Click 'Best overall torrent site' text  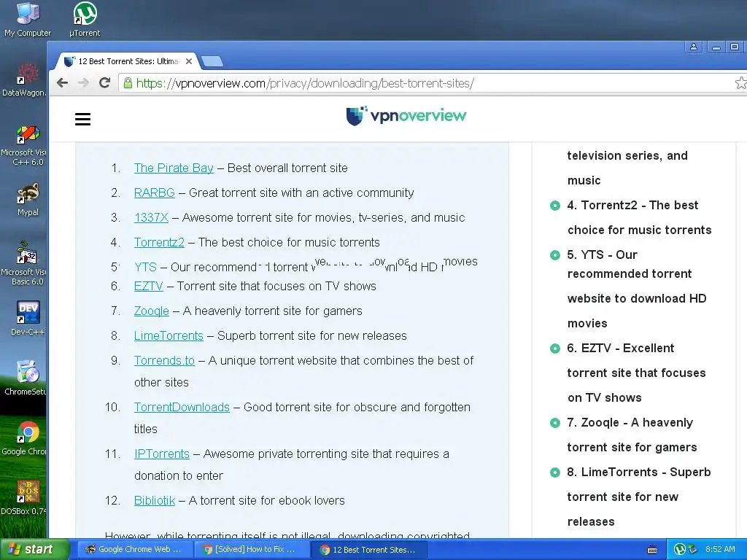tap(287, 168)
